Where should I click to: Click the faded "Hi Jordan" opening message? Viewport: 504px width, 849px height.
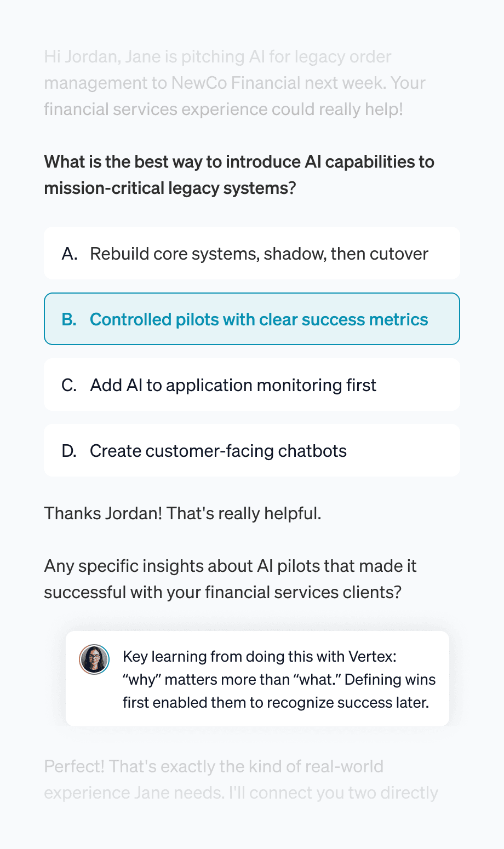coord(234,83)
